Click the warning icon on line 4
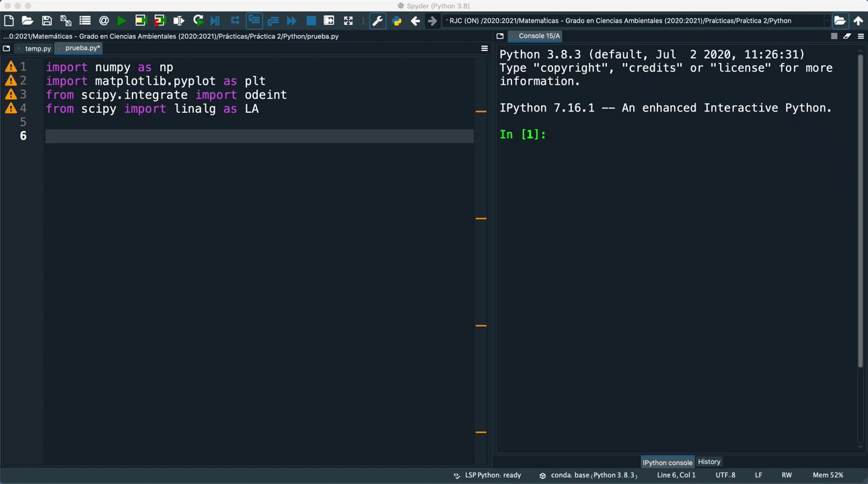The image size is (868, 484). (11, 108)
